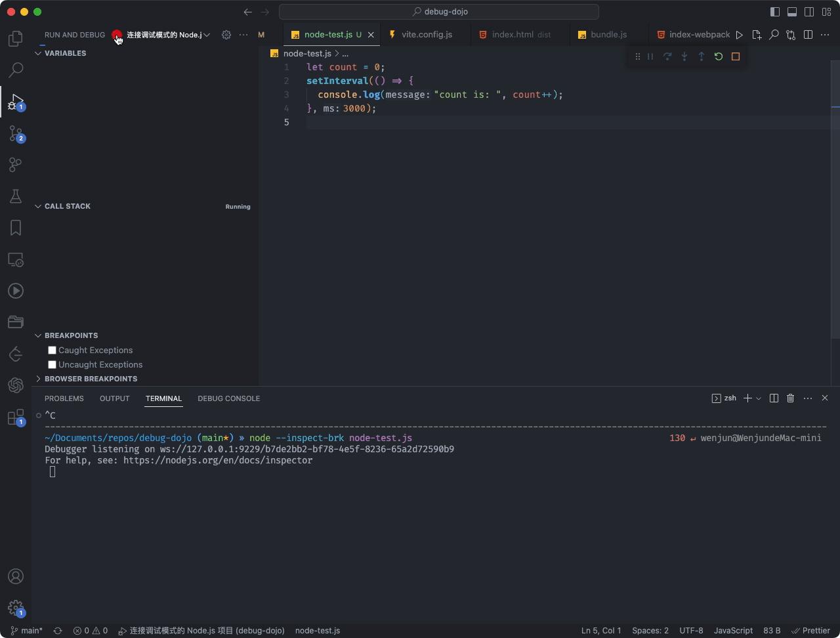Enable the Caught Exceptions breakpoint

pos(52,350)
